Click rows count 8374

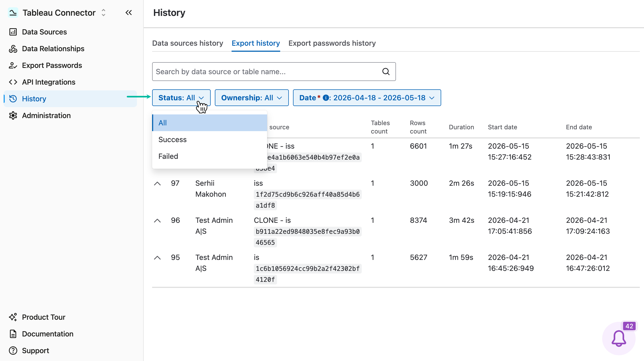pos(418,220)
